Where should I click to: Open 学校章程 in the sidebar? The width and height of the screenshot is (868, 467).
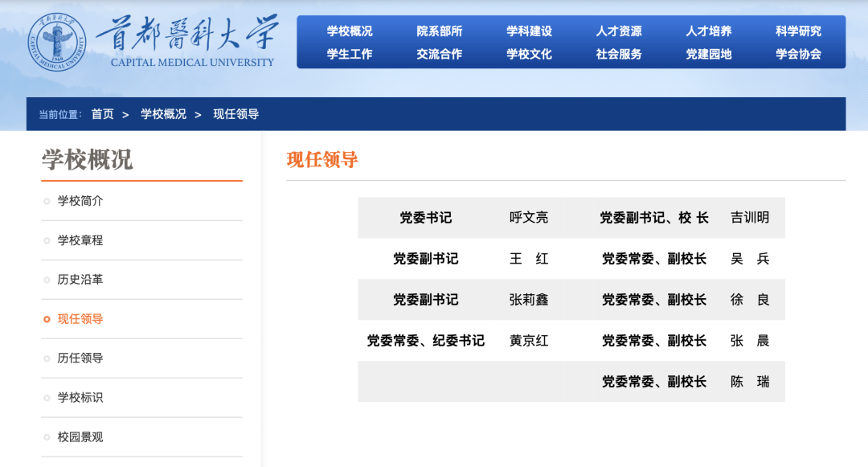(80, 240)
